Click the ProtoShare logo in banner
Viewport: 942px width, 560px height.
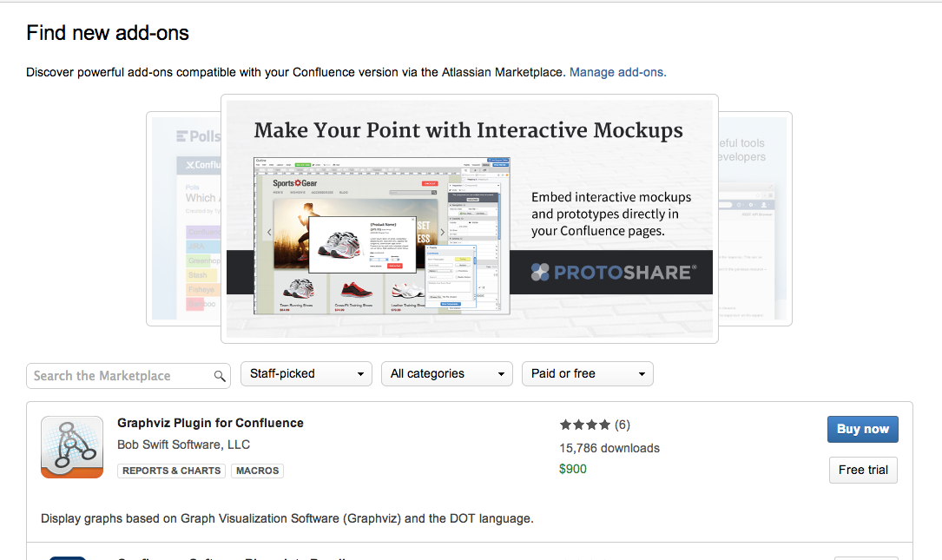click(x=613, y=272)
